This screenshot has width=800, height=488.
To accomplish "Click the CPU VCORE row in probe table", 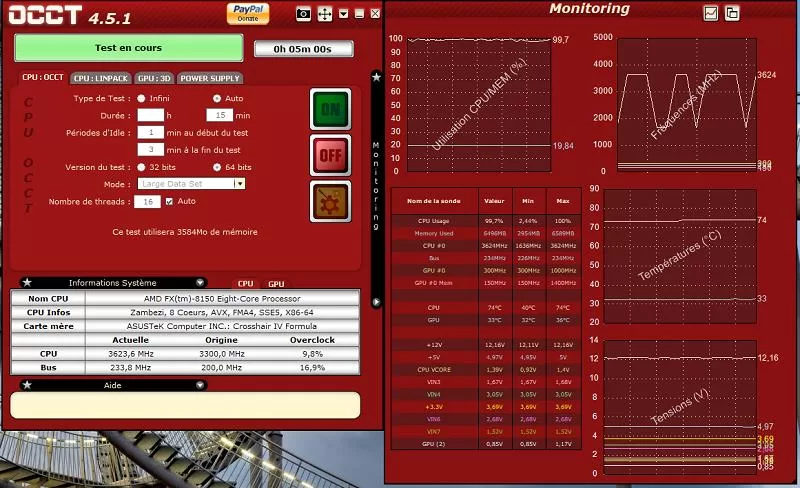I will point(486,370).
